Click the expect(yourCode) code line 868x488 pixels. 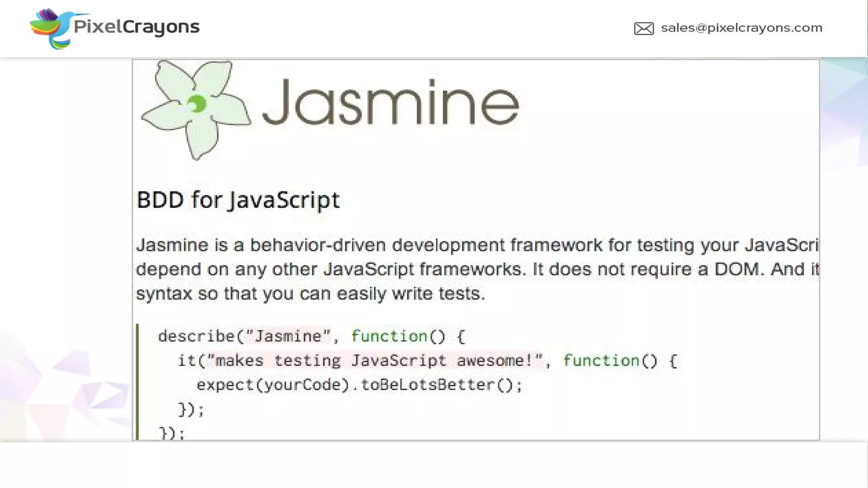tap(273, 385)
